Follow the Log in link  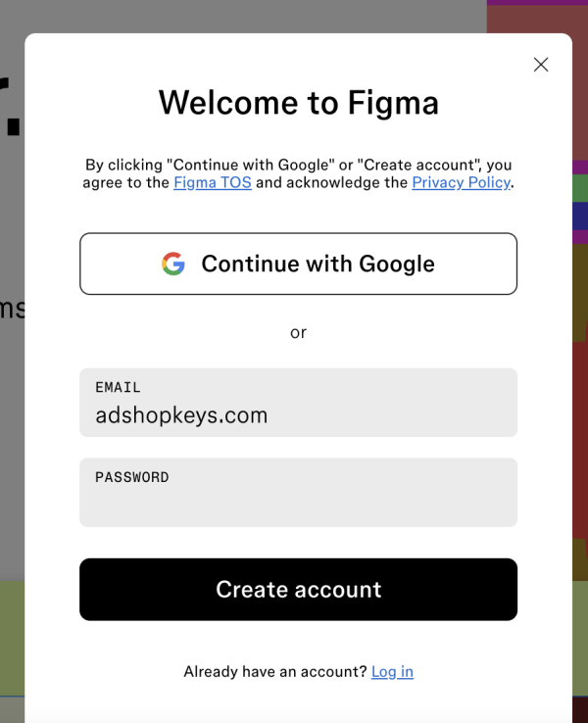click(x=392, y=672)
